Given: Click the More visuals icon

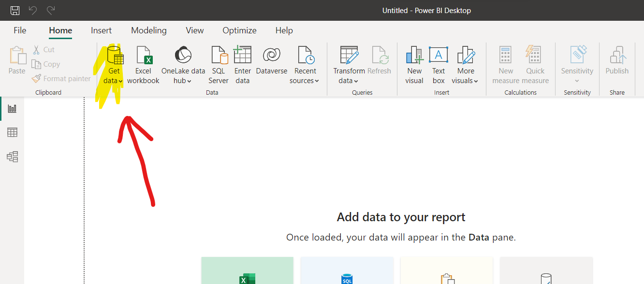Looking at the screenshot, I should tap(466, 55).
